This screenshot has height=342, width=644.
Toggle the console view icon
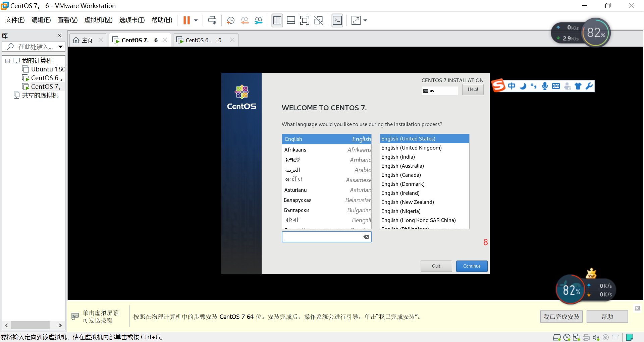point(337,20)
